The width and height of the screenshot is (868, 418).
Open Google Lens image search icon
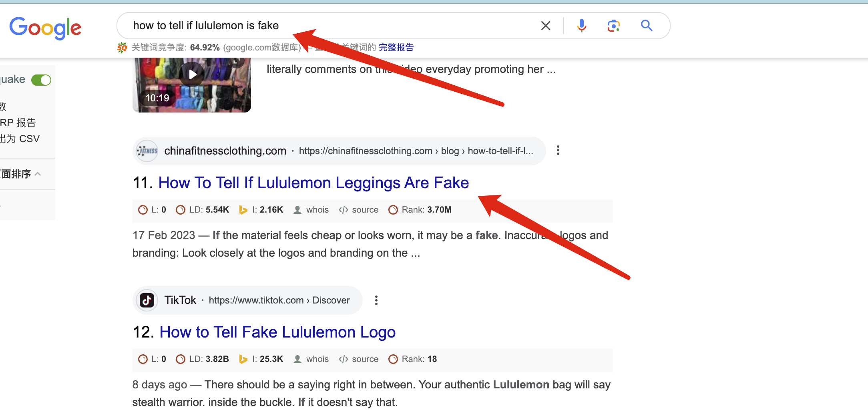pos(613,26)
